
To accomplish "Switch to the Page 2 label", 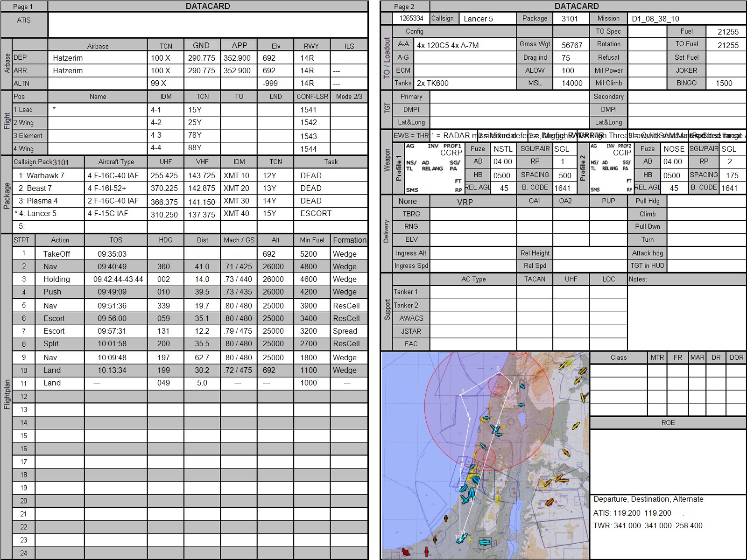I will tap(404, 7).
